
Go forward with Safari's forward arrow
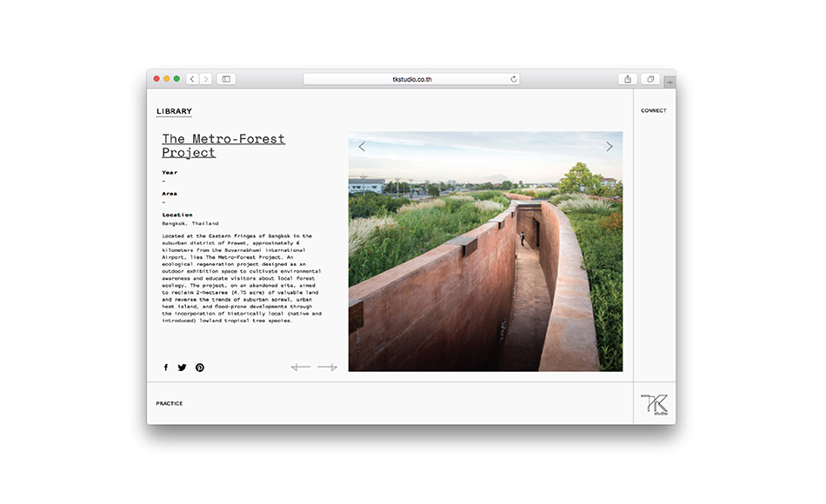click(x=206, y=79)
